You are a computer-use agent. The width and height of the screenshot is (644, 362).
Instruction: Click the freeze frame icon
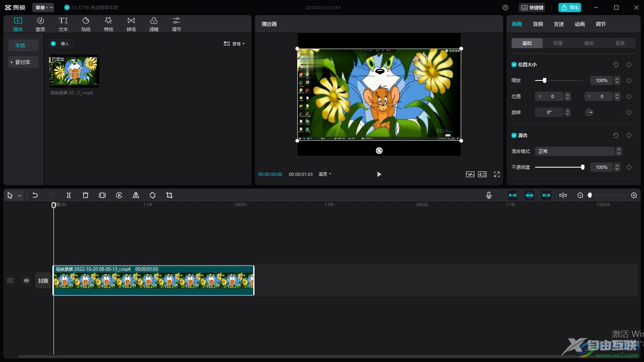[102, 195]
